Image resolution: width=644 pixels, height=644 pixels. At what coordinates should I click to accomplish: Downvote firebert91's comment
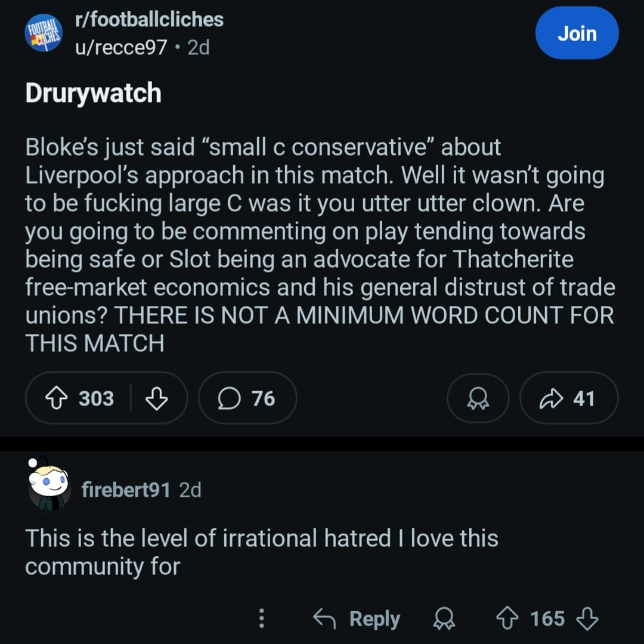pyautogui.click(x=587, y=619)
